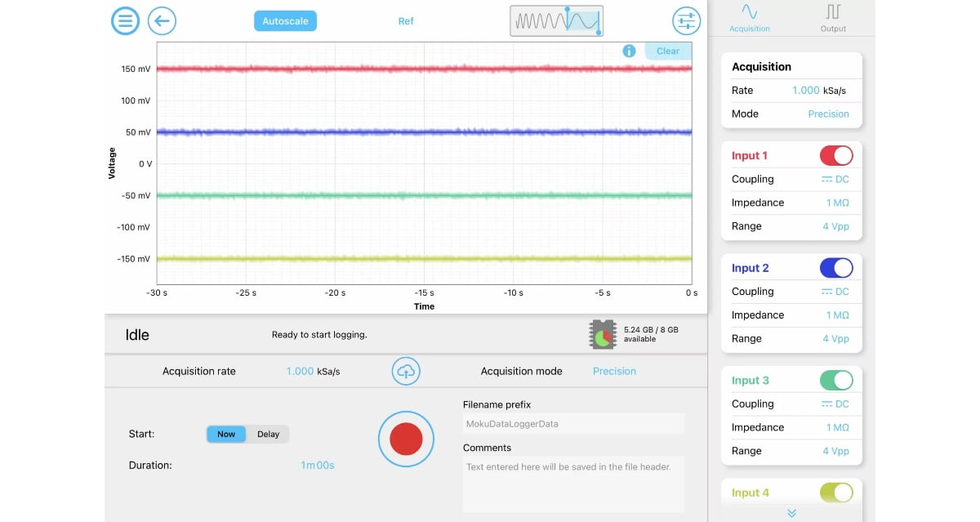
Task: Click the Comments text area
Action: 573,484
